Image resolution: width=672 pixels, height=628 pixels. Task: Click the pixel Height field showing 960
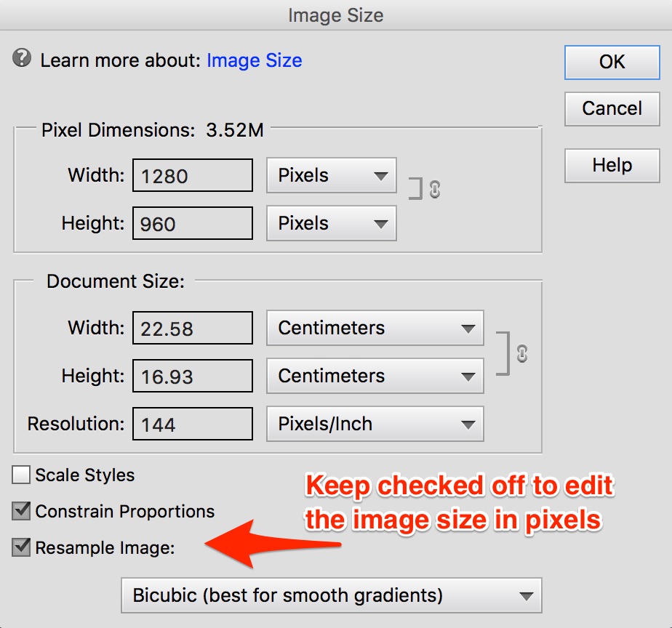pyautogui.click(x=193, y=224)
